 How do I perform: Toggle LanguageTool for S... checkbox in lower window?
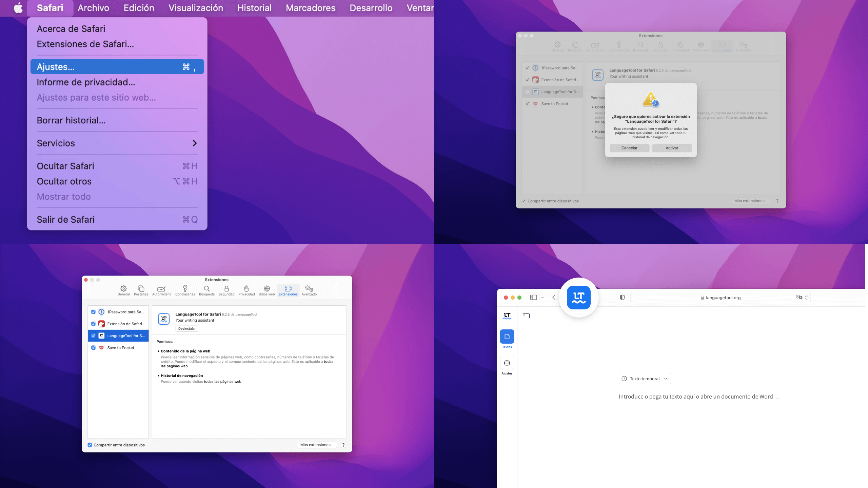tap(93, 335)
